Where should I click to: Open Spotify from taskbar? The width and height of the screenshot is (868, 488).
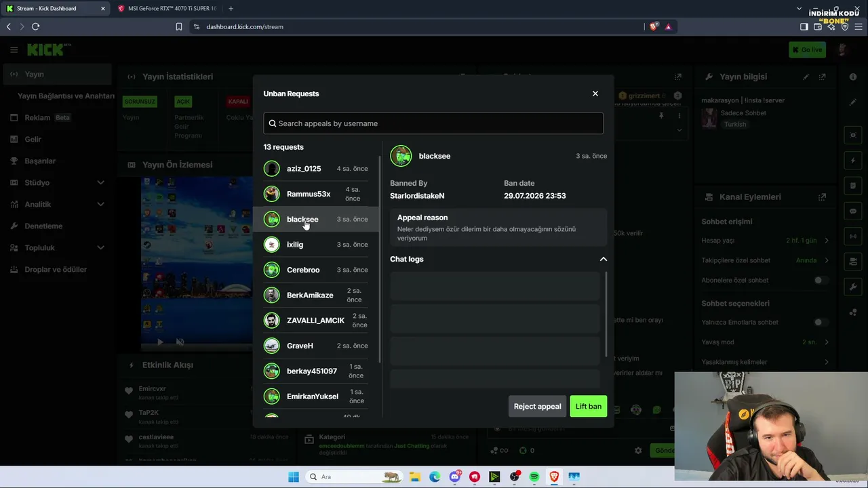(x=534, y=477)
